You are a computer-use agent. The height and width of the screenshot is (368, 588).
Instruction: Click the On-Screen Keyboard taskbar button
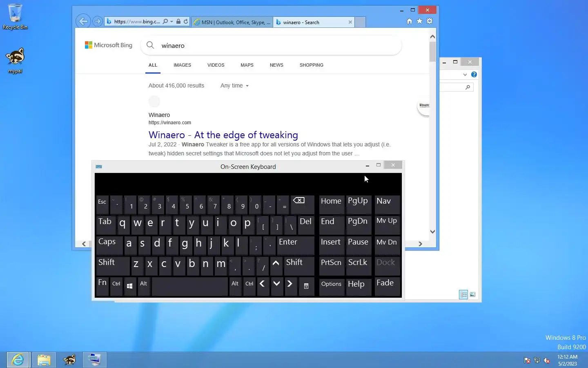(x=95, y=360)
